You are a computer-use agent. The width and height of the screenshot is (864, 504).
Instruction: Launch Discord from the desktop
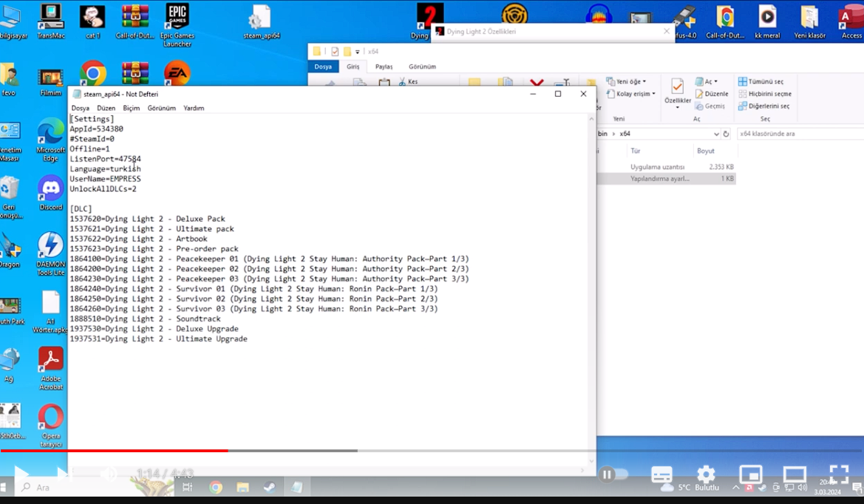(51, 194)
